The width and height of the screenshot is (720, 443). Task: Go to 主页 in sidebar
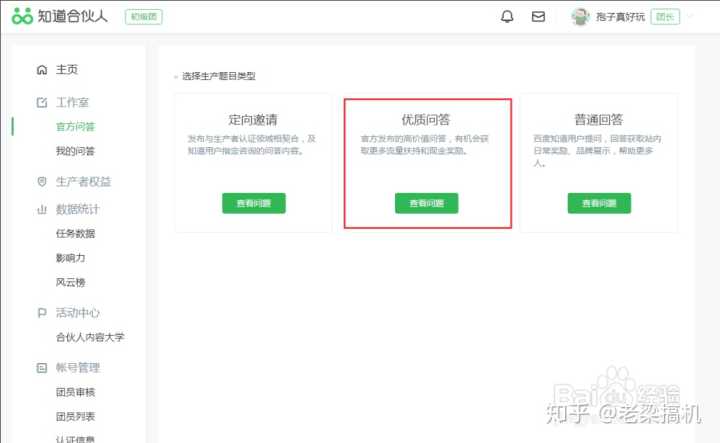click(x=67, y=70)
